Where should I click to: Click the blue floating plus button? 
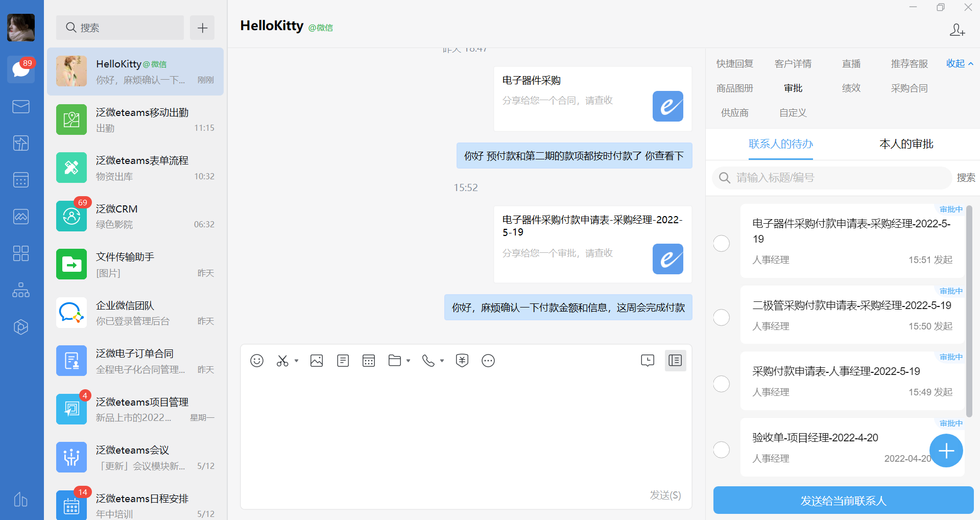point(946,451)
